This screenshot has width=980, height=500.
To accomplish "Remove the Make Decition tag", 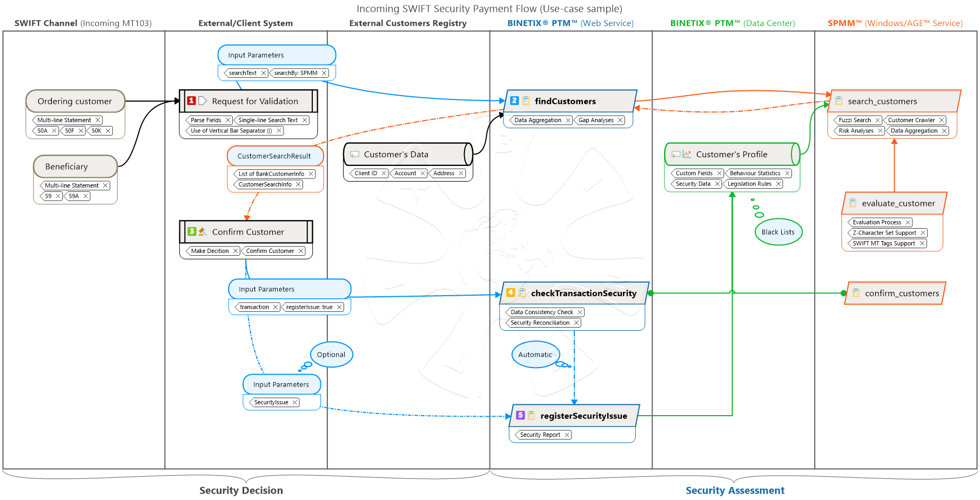I will point(236,251).
